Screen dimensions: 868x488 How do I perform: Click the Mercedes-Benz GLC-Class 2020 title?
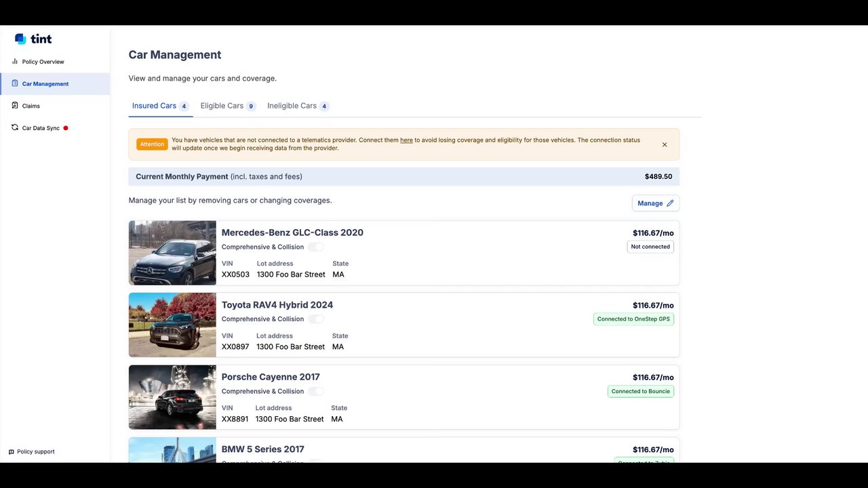coord(292,232)
